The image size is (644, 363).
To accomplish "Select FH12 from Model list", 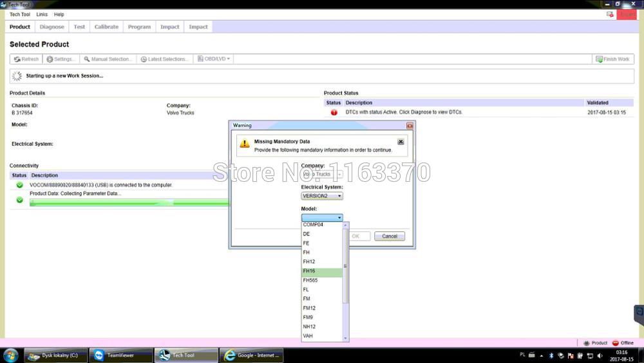I will [x=321, y=262].
